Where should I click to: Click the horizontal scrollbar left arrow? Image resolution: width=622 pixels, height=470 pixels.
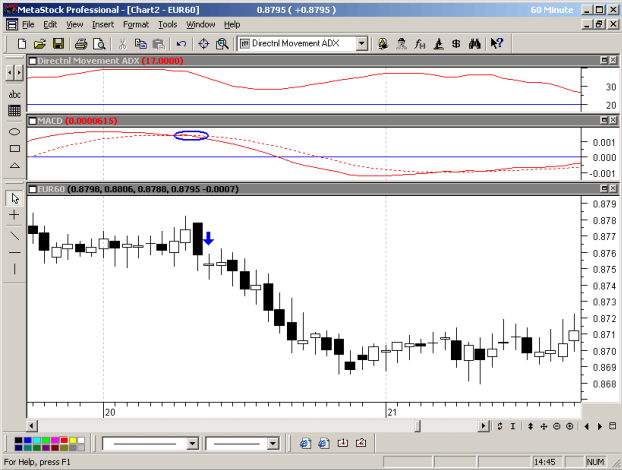(32, 426)
